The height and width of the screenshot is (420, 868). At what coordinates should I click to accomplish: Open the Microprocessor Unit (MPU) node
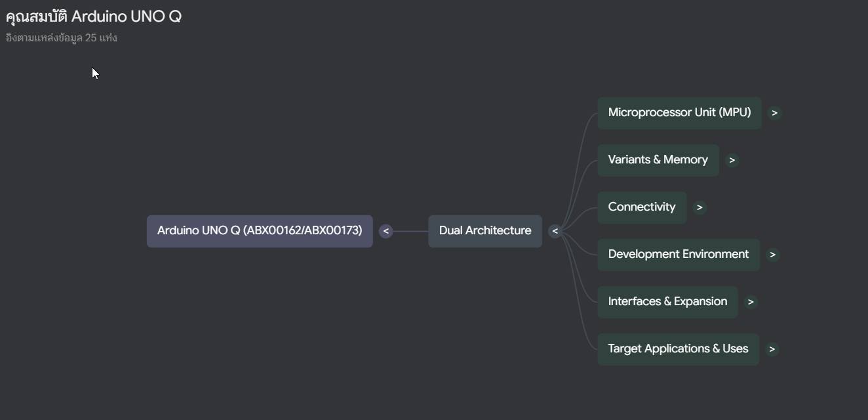pos(679,113)
